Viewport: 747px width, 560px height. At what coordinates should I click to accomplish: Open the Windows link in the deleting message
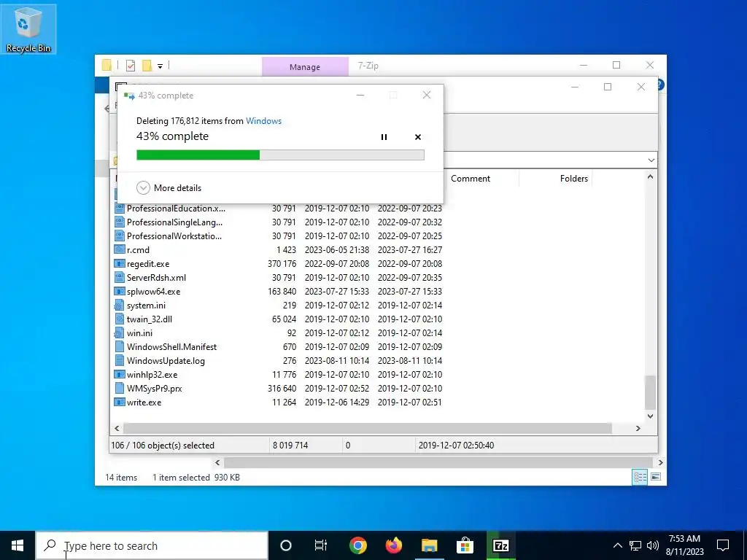(263, 121)
